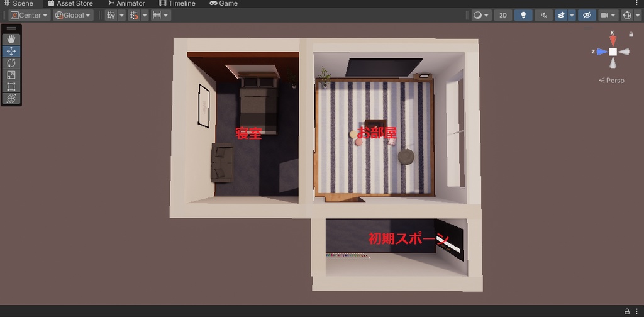
Task: Switch to the Game tab
Action: tap(224, 3)
